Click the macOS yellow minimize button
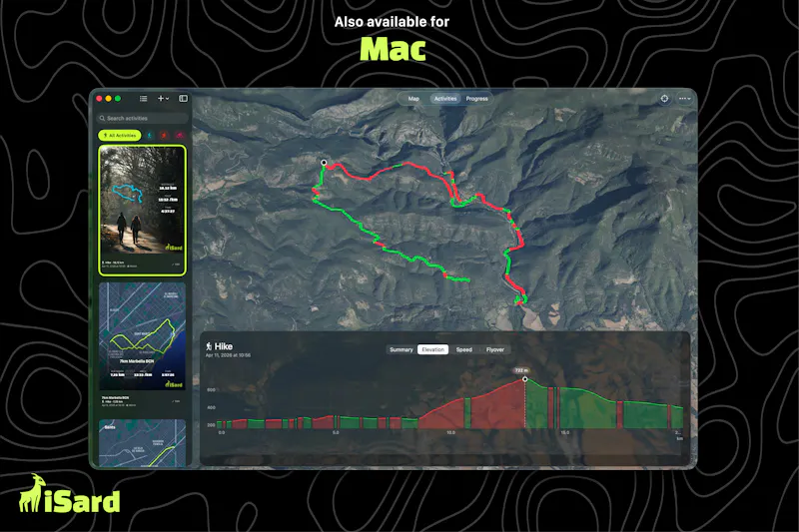799x532 pixels. click(109, 98)
